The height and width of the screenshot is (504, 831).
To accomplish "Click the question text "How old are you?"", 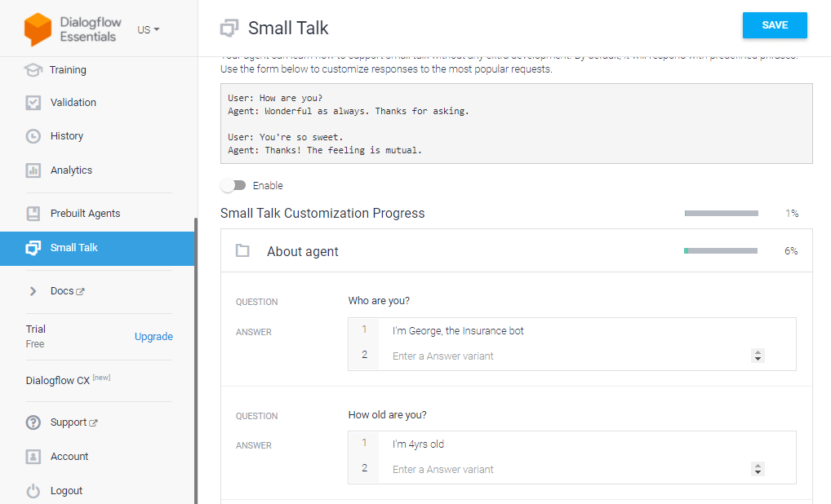I will pyautogui.click(x=388, y=415).
